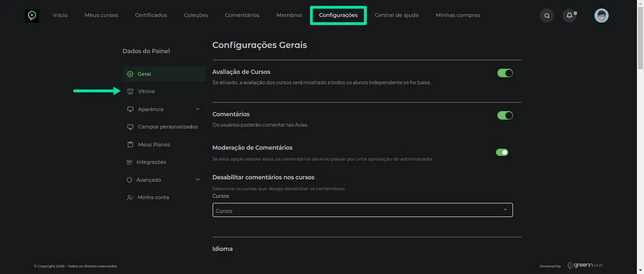Open the Comentários navigation tab
The image size is (644, 274).
[242, 15]
